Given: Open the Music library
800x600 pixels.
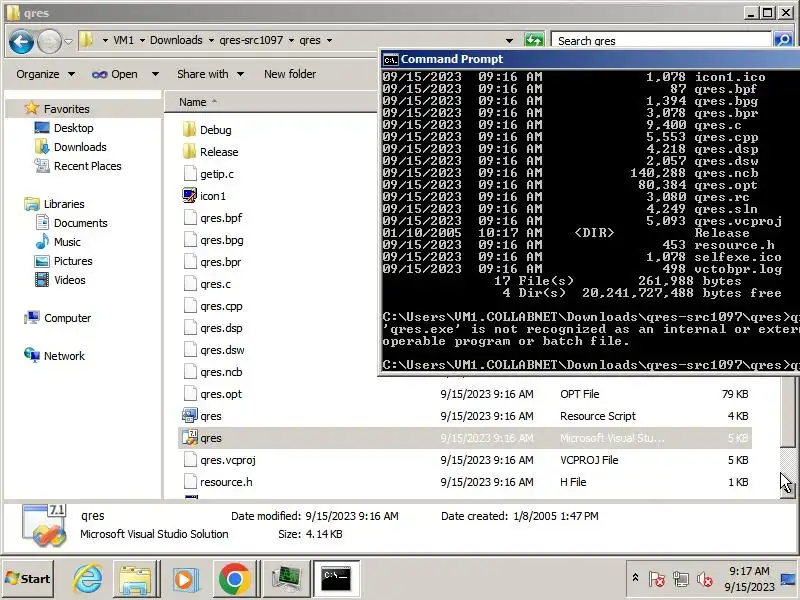Looking at the screenshot, I should (x=67, y=242).
